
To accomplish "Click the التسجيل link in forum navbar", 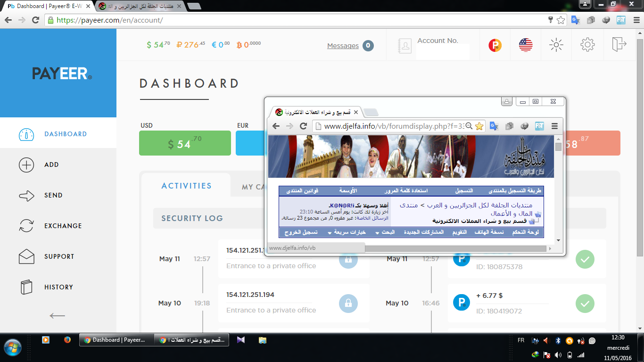I will 464,191.
